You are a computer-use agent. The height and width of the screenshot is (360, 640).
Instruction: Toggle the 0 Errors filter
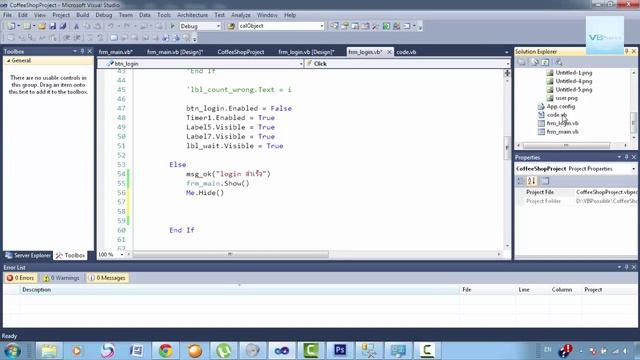(x=20, y=278)
